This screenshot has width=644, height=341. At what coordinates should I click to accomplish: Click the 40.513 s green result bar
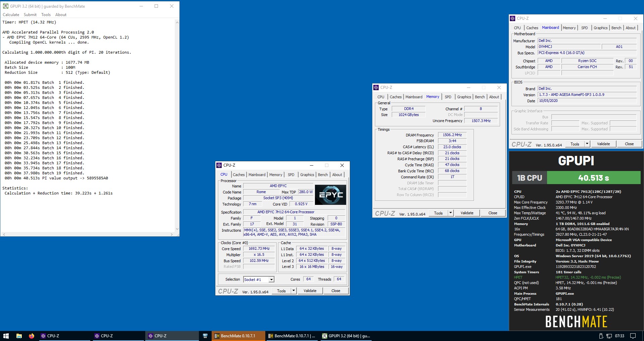[594, 178]
